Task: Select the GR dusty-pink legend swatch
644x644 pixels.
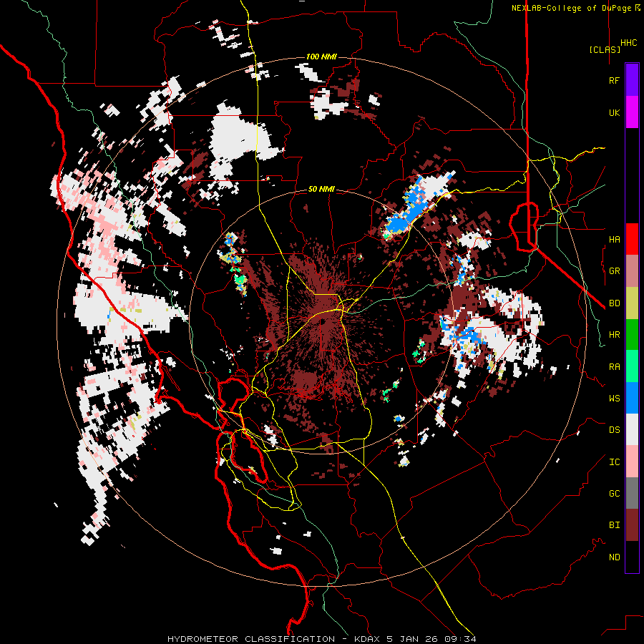Action: [x=632, y=271]
